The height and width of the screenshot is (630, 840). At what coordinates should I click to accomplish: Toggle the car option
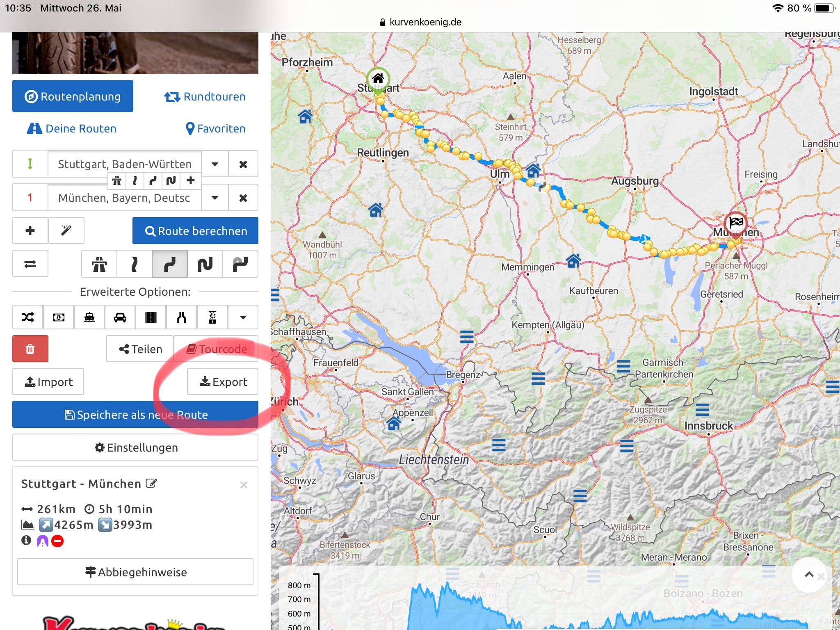coord(120,317)
